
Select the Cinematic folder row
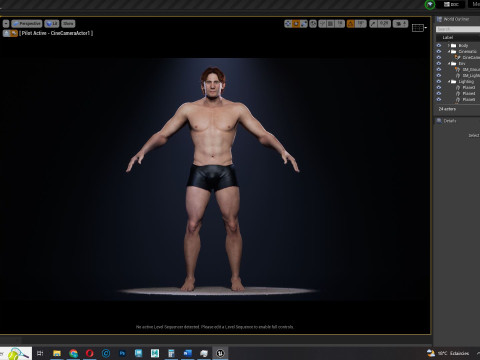pos(467,51)
